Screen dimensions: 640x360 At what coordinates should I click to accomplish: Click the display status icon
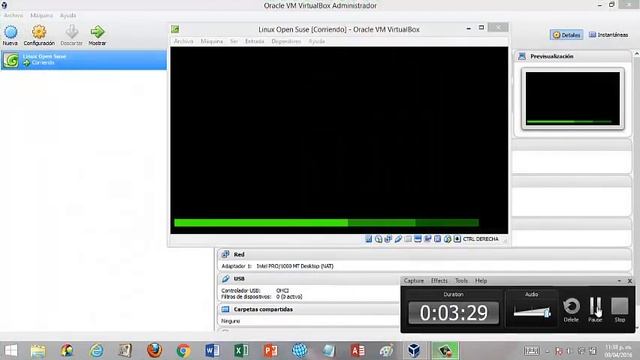(x=418, y=239)
